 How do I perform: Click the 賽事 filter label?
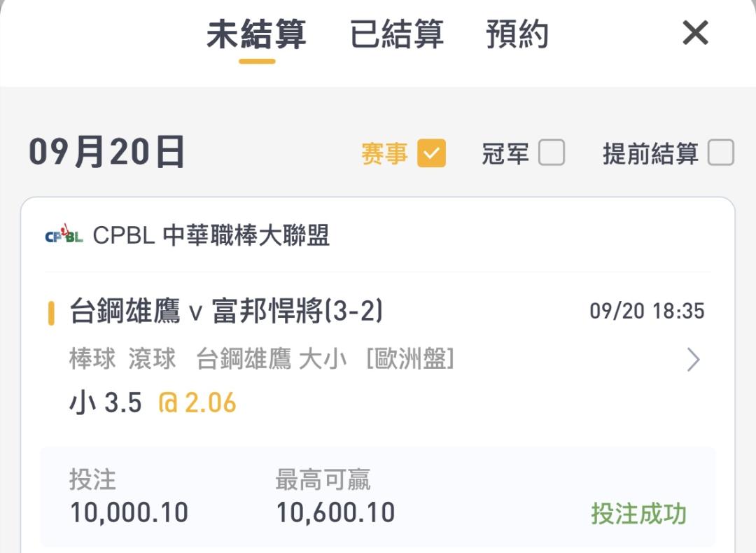coord(385,154)
